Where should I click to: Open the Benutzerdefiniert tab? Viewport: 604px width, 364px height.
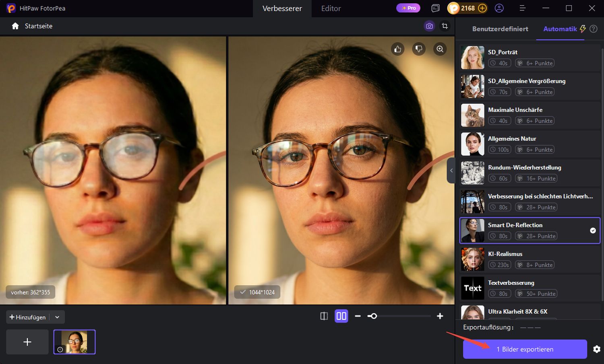point(500,29)
